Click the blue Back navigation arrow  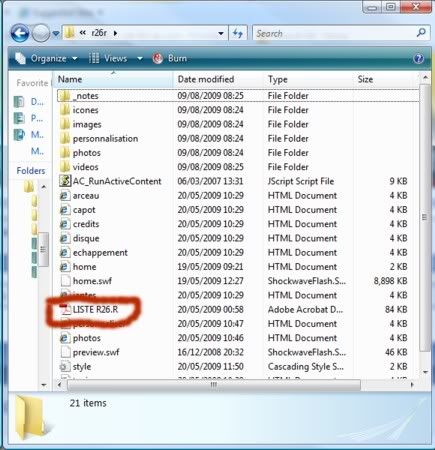(19, 33)
